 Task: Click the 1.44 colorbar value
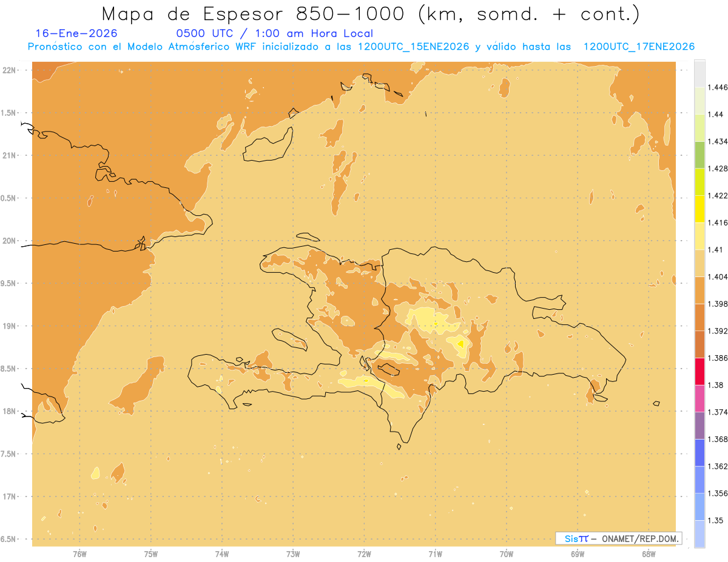715,114
